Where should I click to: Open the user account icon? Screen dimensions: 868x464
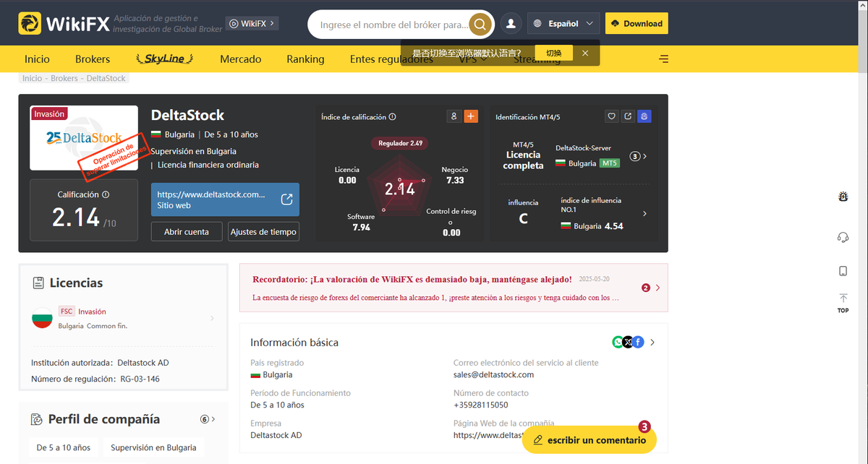tap(511, 24)
